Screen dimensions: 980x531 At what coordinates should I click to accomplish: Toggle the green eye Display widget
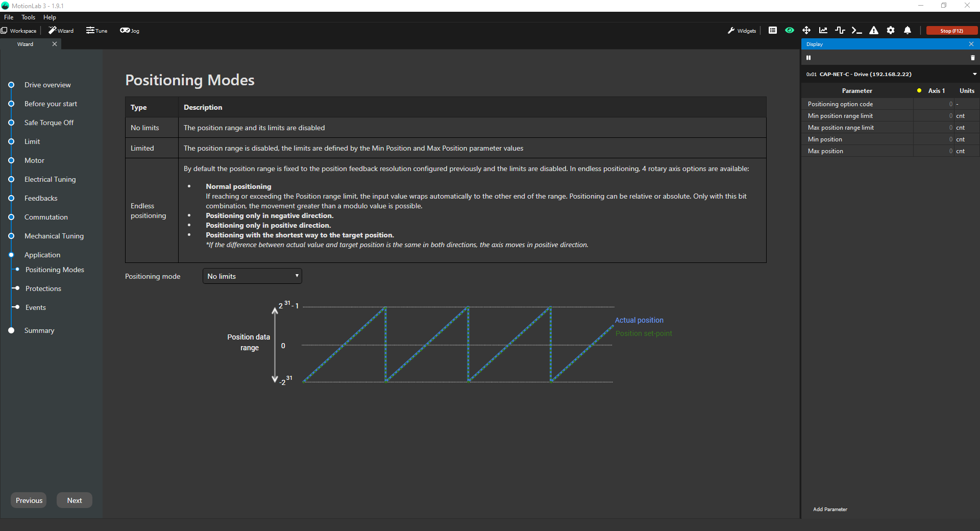790,31
